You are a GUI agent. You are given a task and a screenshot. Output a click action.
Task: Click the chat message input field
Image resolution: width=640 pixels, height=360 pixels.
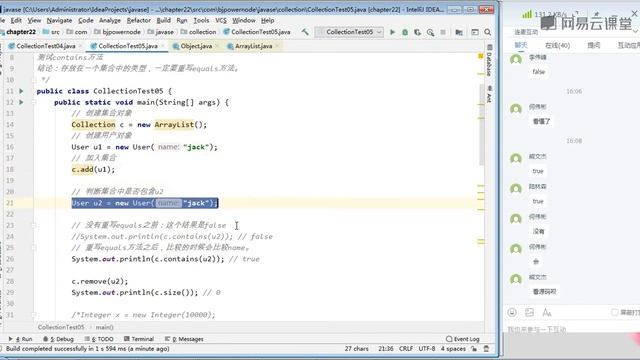571,329
